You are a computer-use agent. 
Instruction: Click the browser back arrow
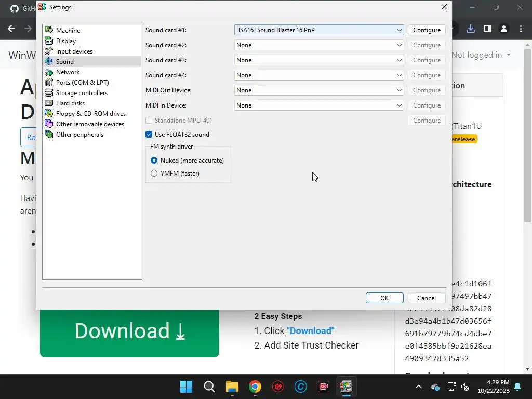pyautogui.click(x=11, y=29)
